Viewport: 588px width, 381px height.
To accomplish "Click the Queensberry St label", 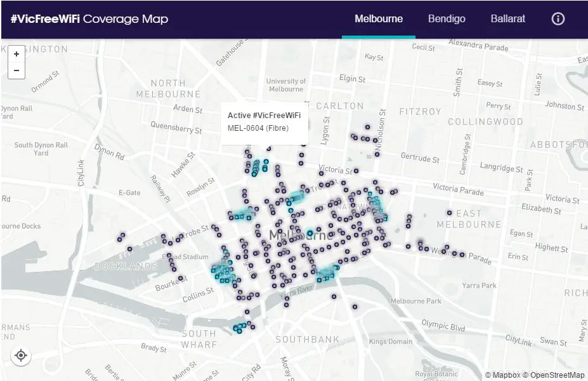I will (176, 127).
